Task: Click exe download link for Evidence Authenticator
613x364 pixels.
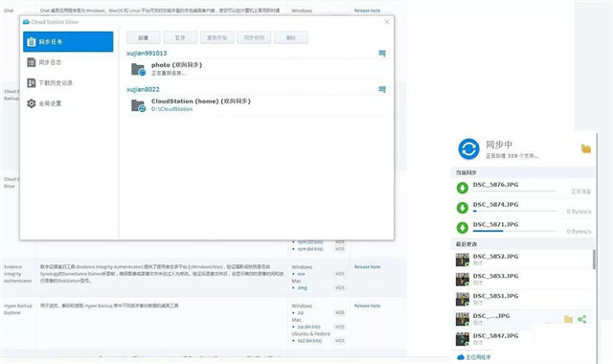Action: (x=301, y=274)
